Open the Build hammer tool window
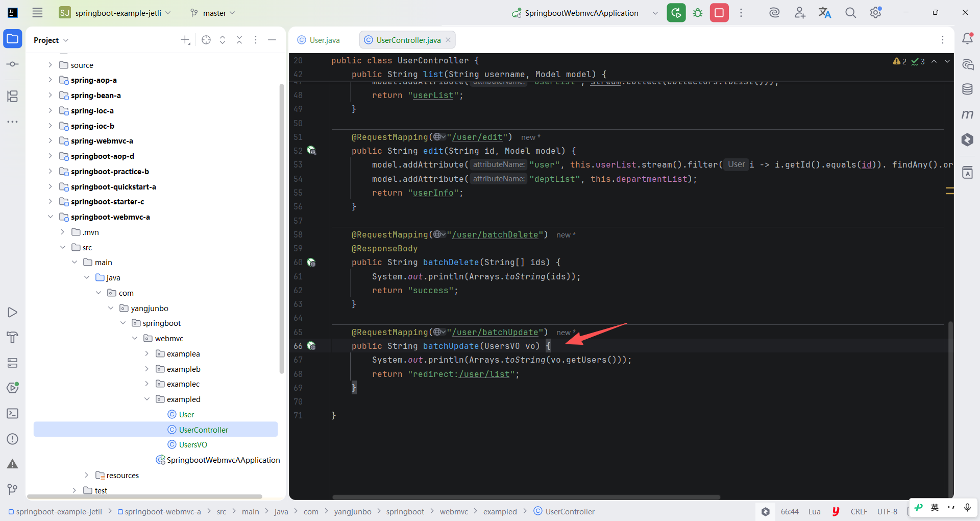Screen dimensions: 980x521 (13, 337)
